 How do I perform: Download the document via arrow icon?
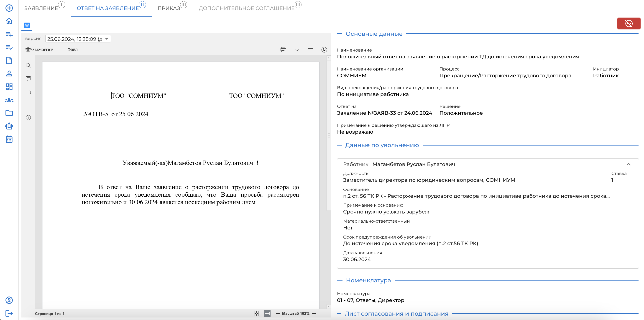pos(297,49)
